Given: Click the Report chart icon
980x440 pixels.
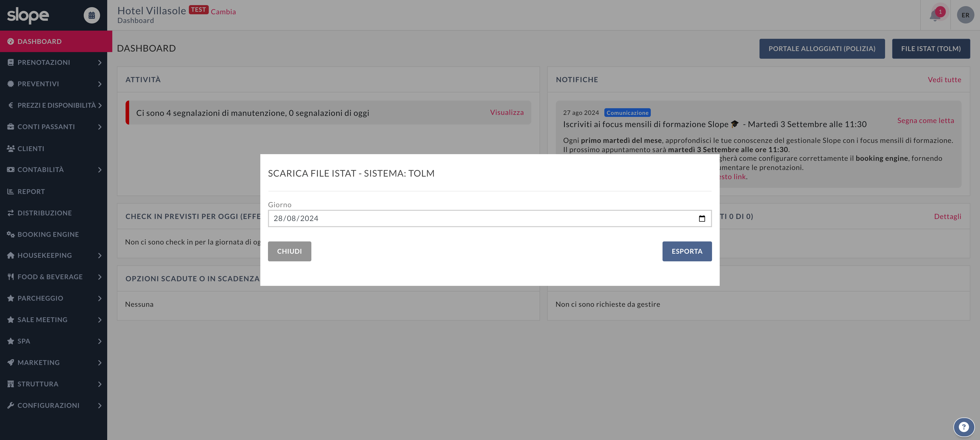Looking at the screenshot, I should pos(11,191).
